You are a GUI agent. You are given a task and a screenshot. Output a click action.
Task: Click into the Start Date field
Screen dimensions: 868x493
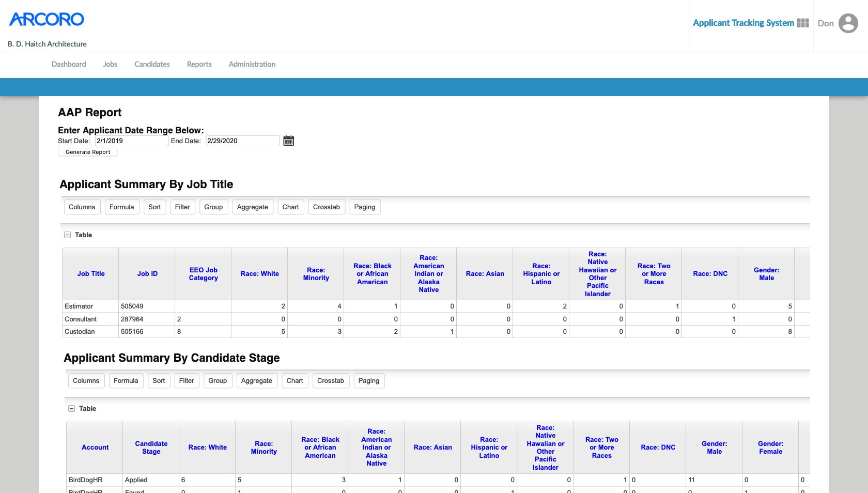pos(132,141)
